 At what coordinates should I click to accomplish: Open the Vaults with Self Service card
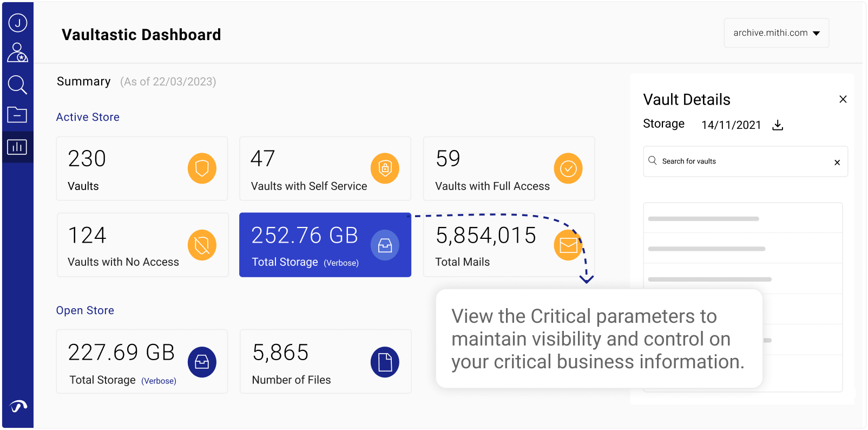pyautogui.click(x=325, y=168)
